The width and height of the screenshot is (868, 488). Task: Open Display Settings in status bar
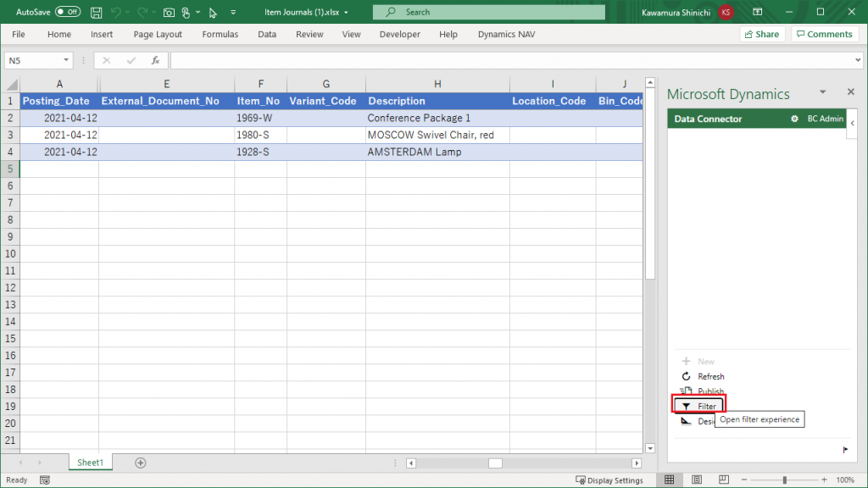[609, 480]
